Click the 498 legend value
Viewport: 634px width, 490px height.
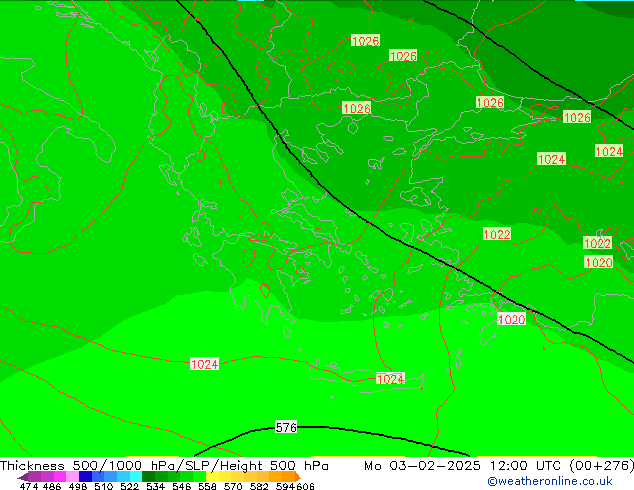[78, 486]
